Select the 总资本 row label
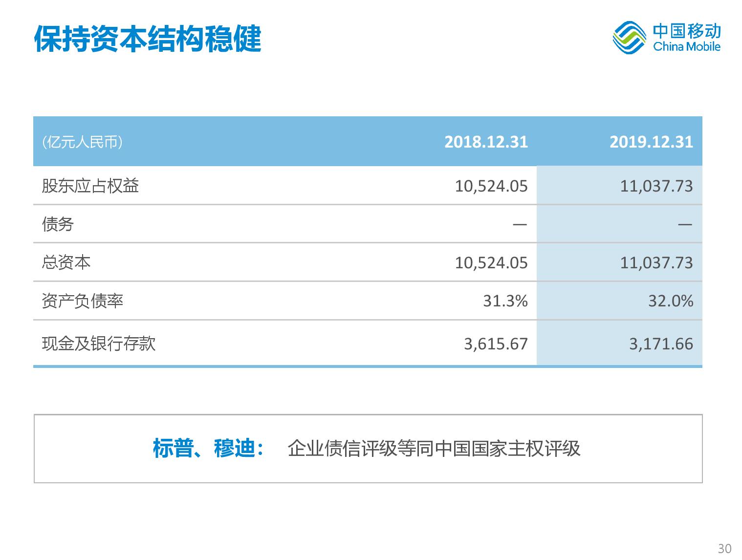 (x=66, y=262)
